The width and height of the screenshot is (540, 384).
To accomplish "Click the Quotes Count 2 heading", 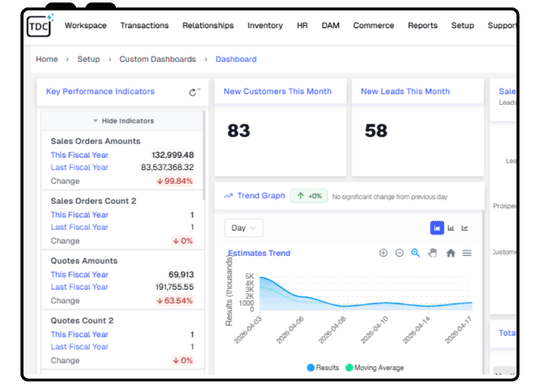I will (x=82, y=321).
